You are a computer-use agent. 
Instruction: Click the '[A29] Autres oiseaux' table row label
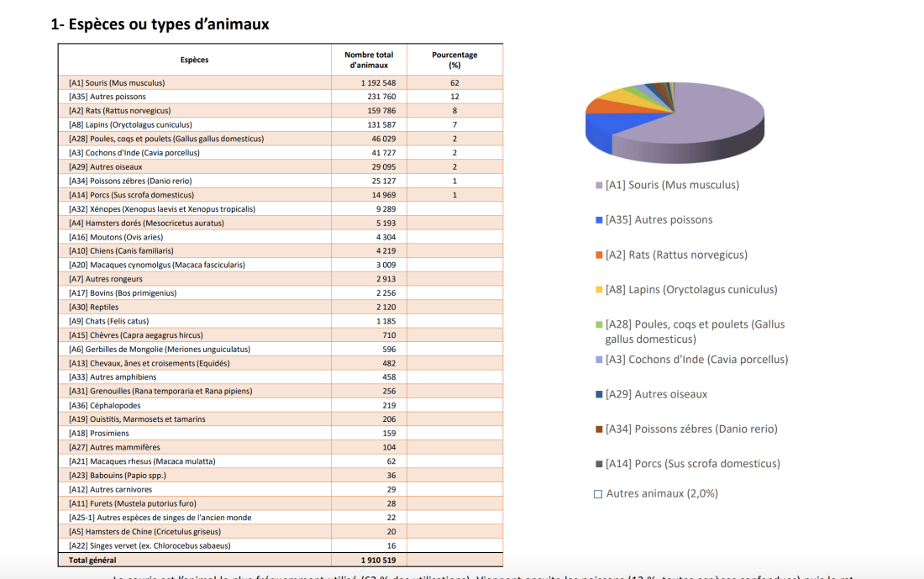coord(106,167)
